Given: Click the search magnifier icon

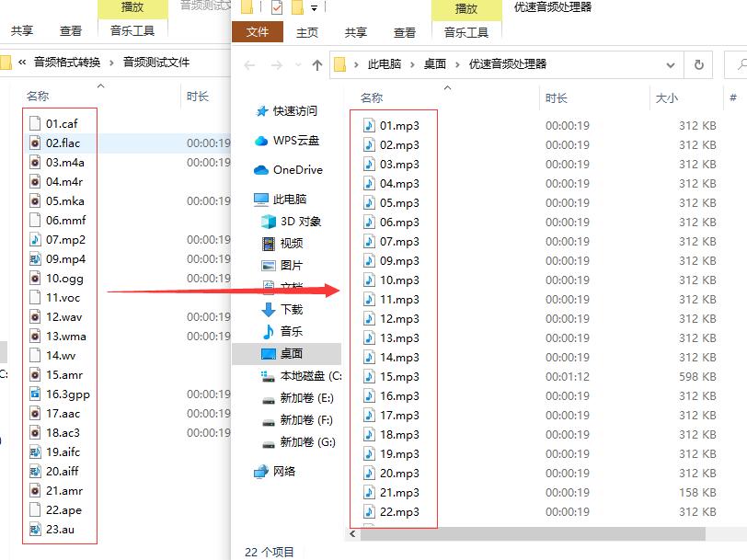Looking at the screenshot, I should coord(740,64).
